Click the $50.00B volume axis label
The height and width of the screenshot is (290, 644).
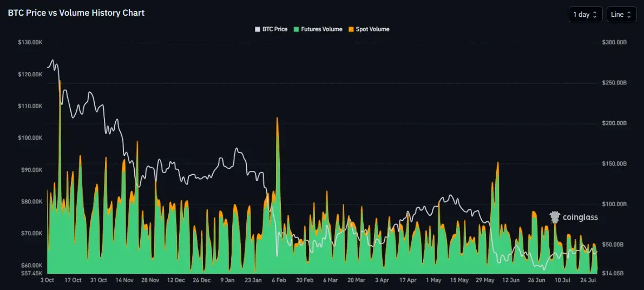[613, 245]
